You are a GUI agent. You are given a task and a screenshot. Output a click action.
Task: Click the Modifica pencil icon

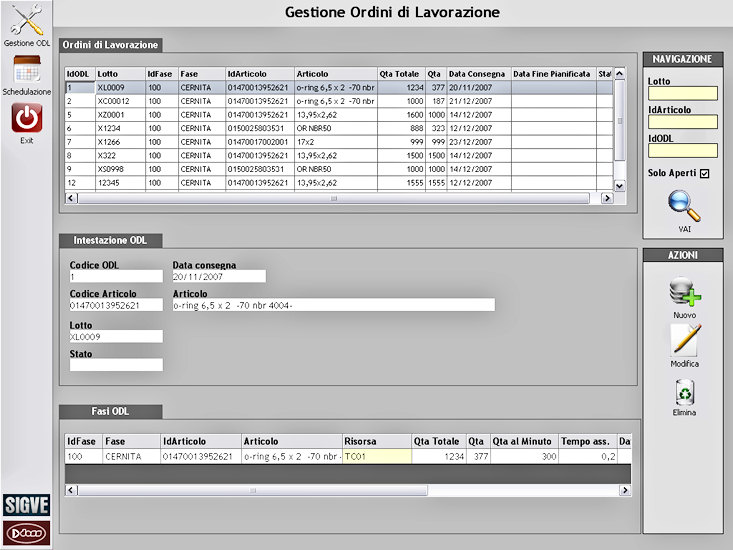(684, 341)
